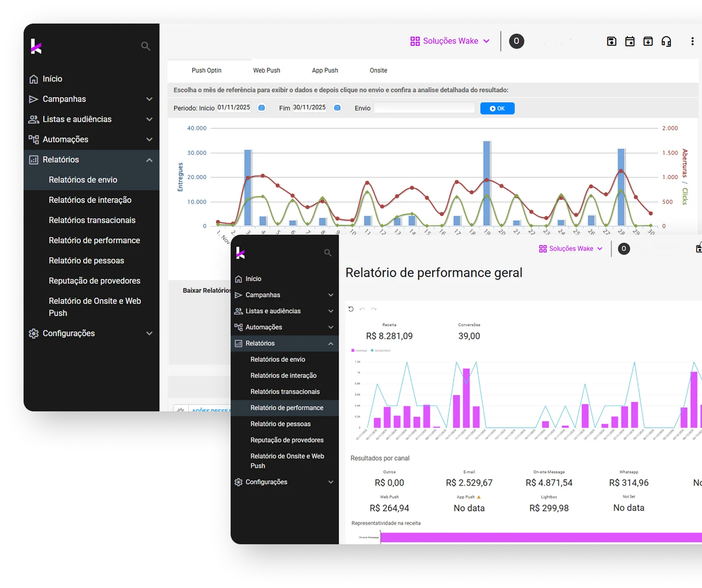This screenshot has height=588, width=702.
Task: Click the save icon in the top toolbar
Action: pos(612,41)
